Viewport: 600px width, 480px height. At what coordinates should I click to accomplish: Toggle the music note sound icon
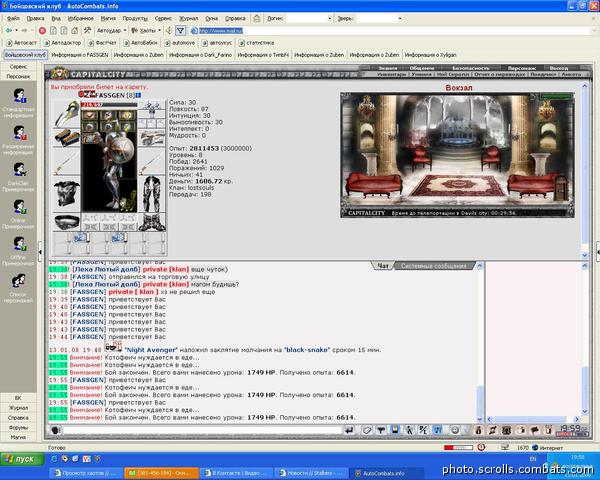437,430
